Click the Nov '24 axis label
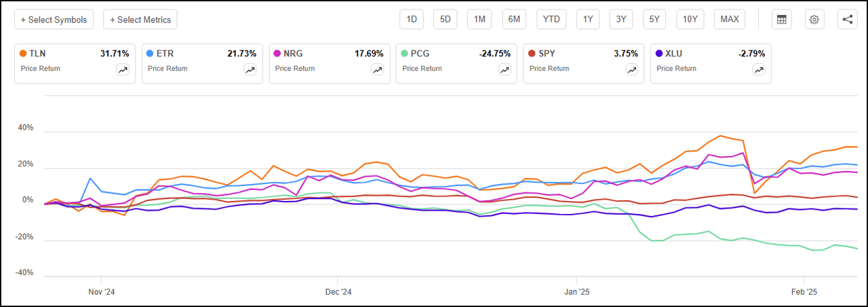868x307 pixels. [x=100, y=291]
